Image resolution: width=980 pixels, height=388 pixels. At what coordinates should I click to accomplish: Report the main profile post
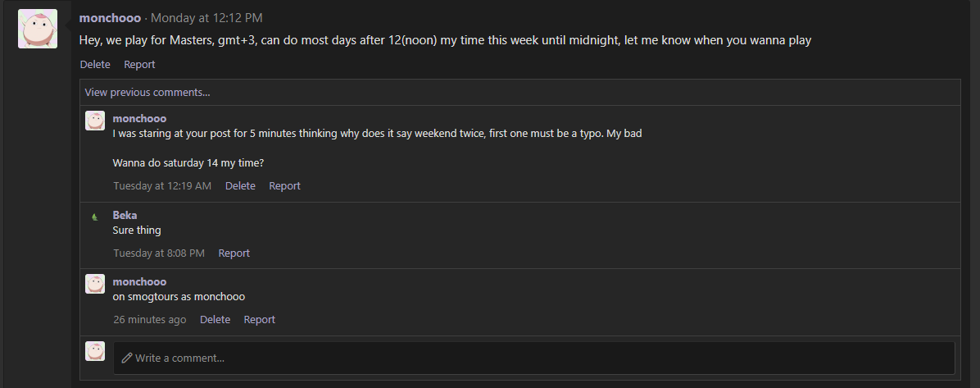(x=139, y=65)
